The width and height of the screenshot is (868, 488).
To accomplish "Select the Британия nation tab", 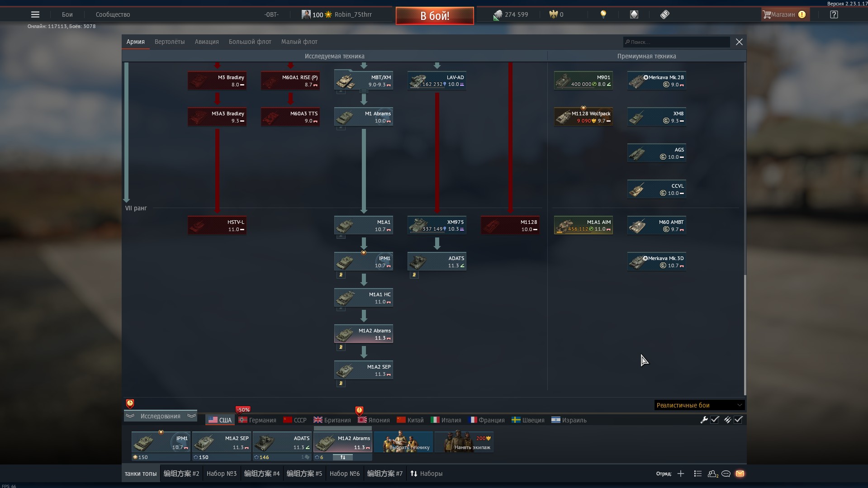I will [x=332, y=420].
